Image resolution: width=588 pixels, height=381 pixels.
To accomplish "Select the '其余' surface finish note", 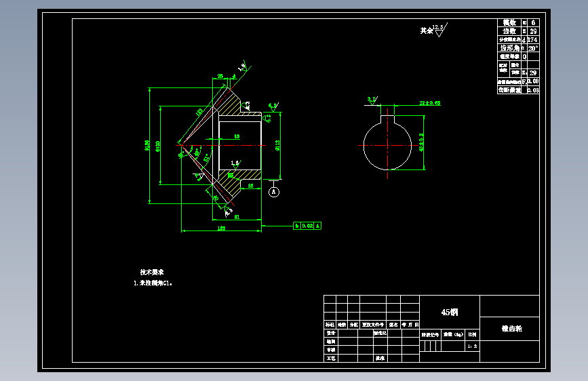I will point(426,31).
